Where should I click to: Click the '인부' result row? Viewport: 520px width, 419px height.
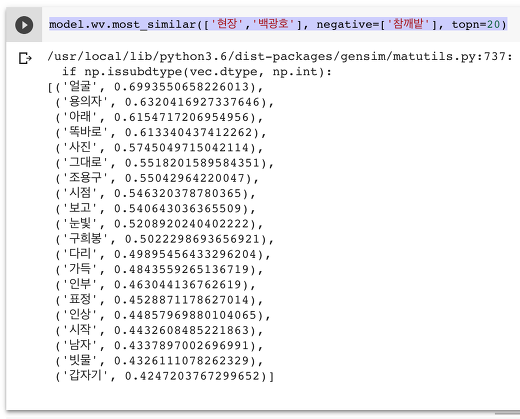[x=155, y=285]
